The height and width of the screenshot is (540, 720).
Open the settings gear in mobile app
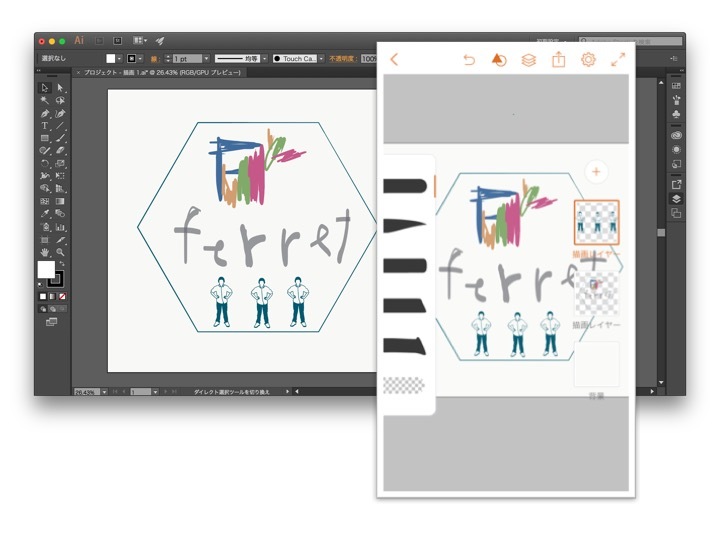click(x=588, y=60)
